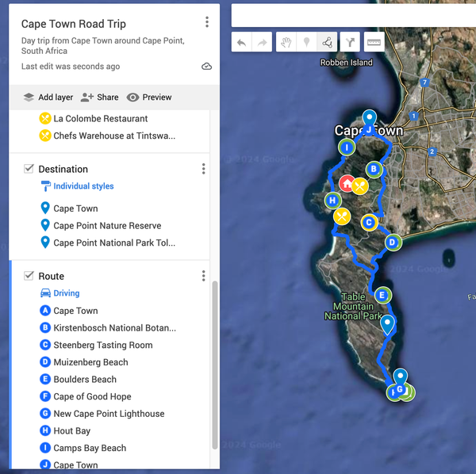476x474 pixels.
Task: Open map options menu next to title
Action: click(207, 22)
